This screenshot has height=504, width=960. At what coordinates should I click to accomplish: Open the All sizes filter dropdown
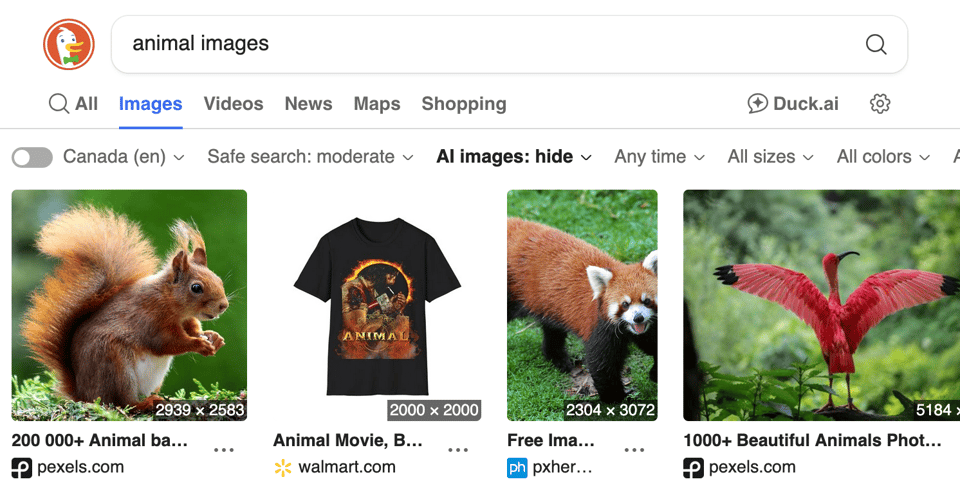[x=770, y=157]
